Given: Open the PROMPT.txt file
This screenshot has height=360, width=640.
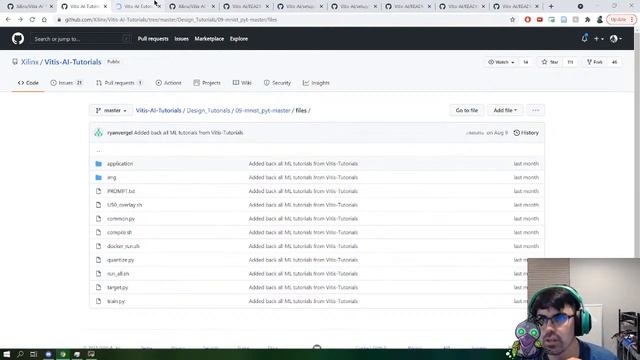Looking at the screenshot, I should [121, 191].
